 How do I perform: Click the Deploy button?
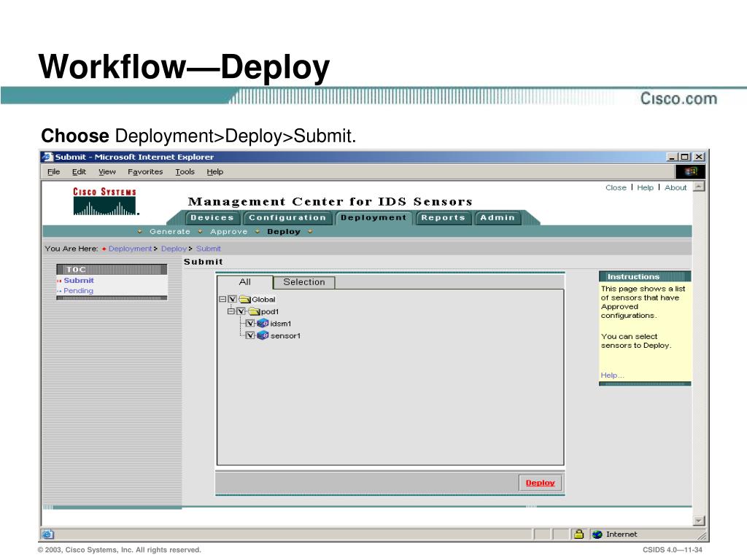click(x=541, y=483)
